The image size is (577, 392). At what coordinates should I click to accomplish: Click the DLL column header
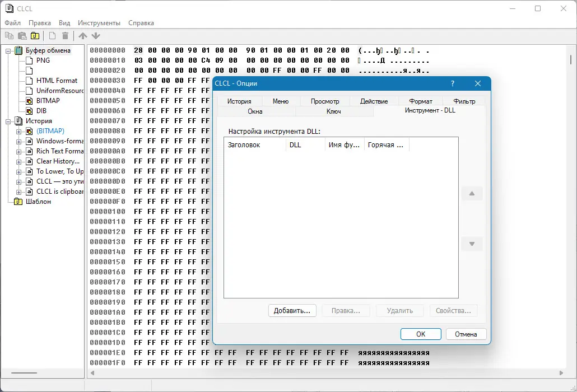pyautogui.click(x=305, y=145)
